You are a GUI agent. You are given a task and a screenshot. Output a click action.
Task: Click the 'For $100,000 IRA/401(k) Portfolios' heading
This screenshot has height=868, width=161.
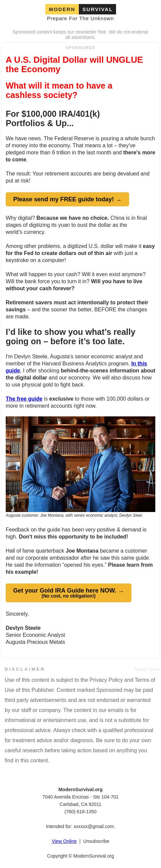[x=53, y=118]
